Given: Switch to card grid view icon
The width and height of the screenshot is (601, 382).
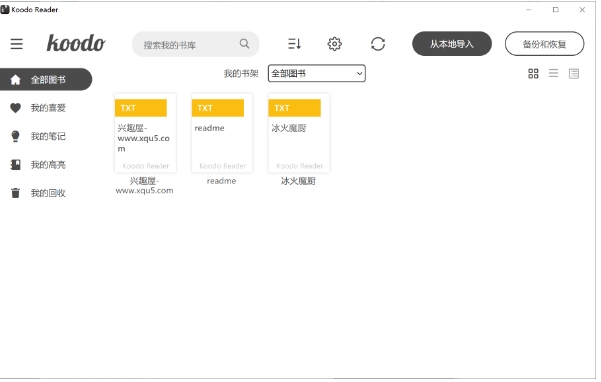Looking at the screenshot, I should pos(533,74).
